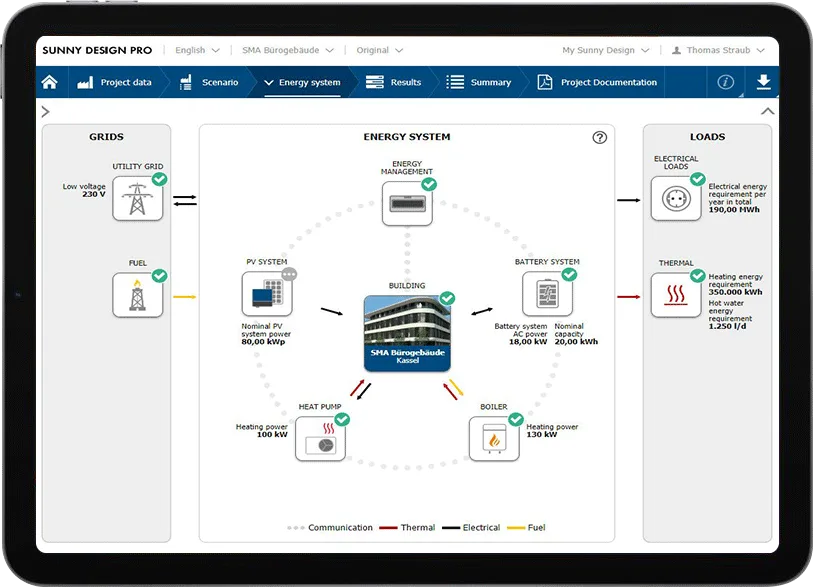The width and height of the screenshot is (813, 587).
Task: Expand the left side panel arrow
Action: pyautogui.click(x=46, y=111)
